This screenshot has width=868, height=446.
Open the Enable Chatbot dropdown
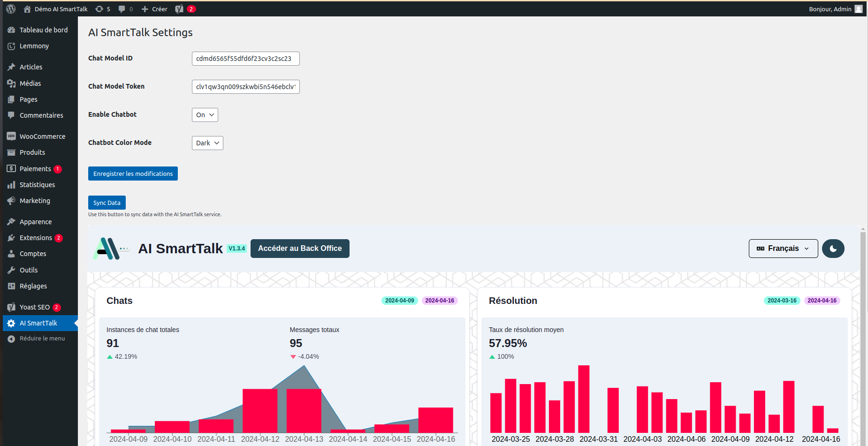[x=205, y=115]
